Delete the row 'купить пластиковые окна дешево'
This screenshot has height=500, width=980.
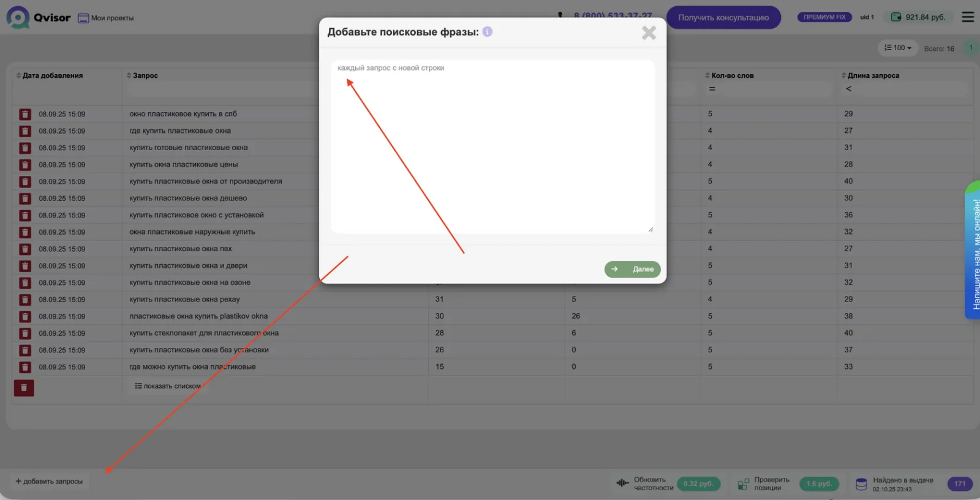click(25, 199)
